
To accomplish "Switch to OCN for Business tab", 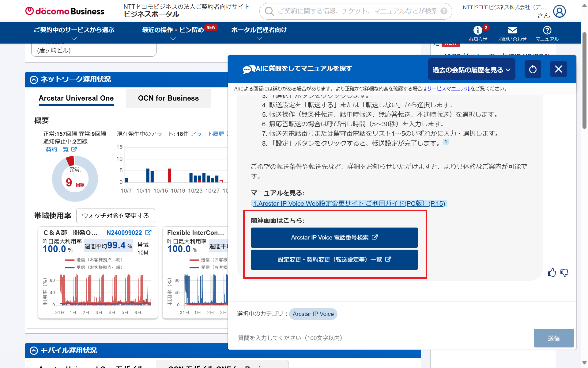I will point(168,98).
